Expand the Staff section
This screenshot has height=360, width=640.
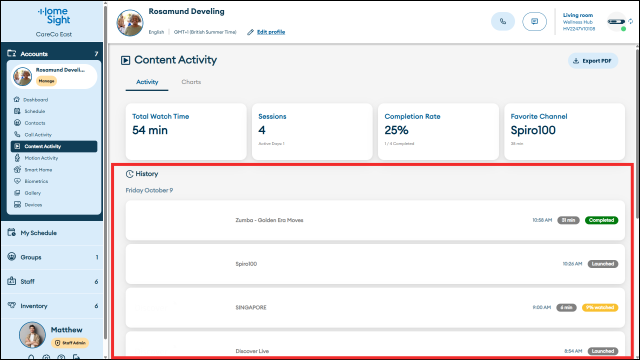pyautogui.click(x=52, y=282)
